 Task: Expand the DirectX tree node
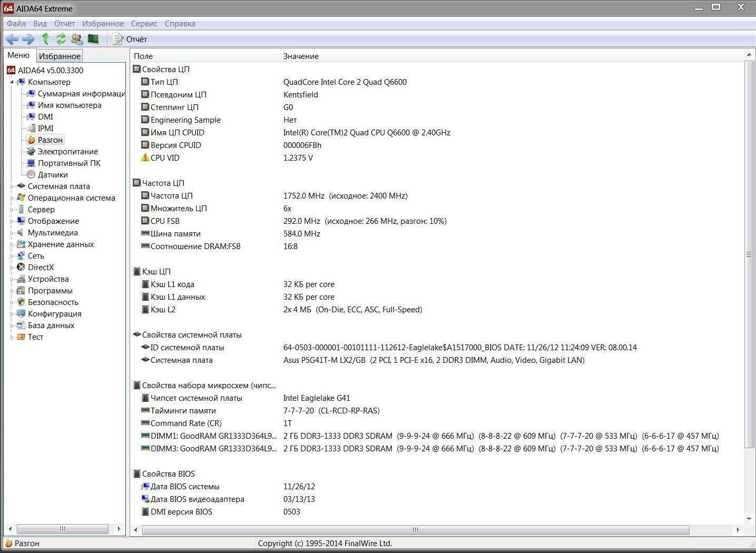coord(12,268)
